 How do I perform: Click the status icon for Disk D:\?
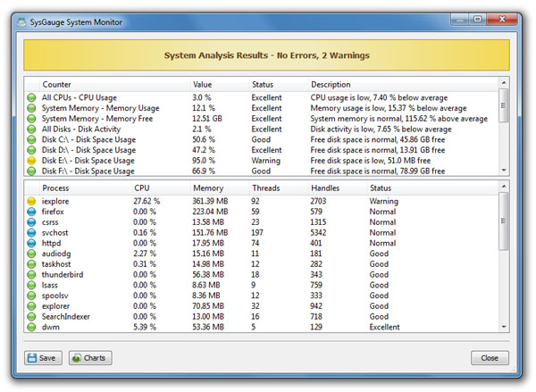(31, 150)
